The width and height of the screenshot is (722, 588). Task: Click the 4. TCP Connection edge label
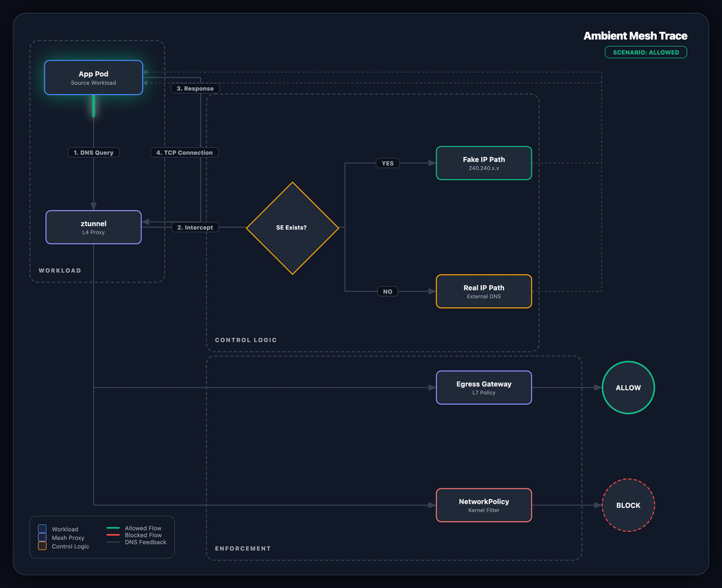pyautogui.click(x=184, y=153)
